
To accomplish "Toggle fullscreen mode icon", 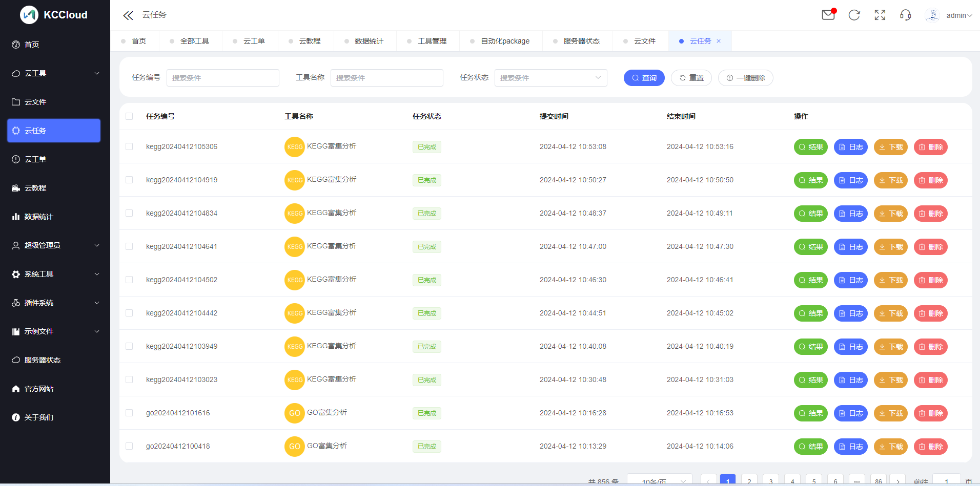I will tap(880, 15).
